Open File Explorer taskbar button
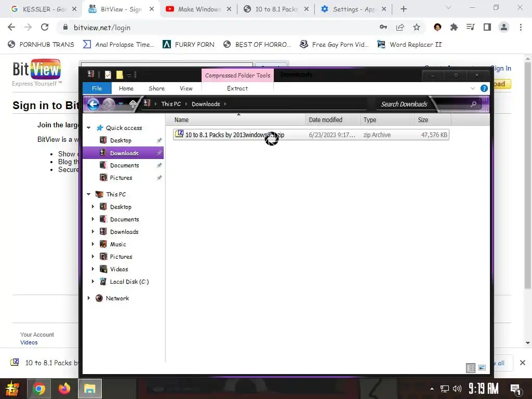The height and width of the screenshot is (399, 532). point(89,389)
